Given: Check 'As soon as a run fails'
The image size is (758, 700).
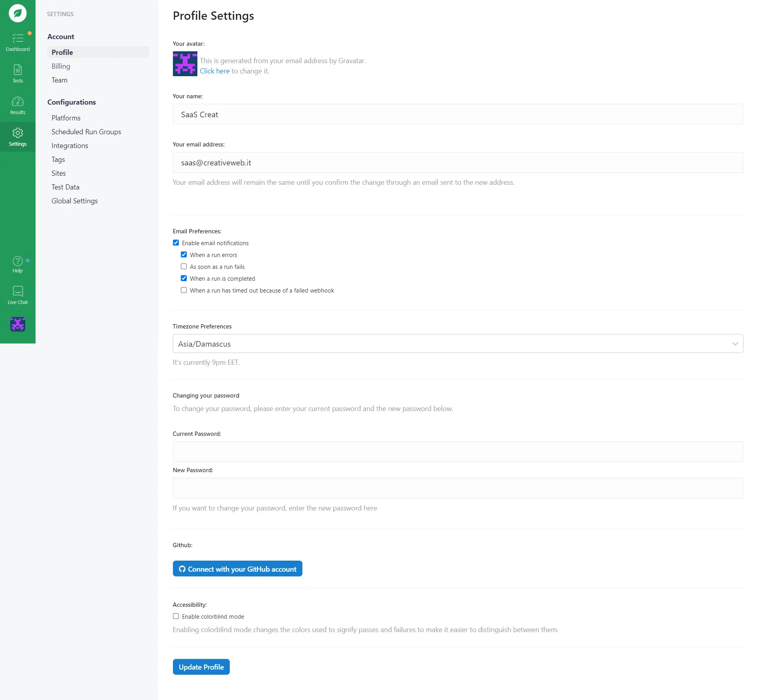Looking at the screenshot, I should tap(184, 266).
